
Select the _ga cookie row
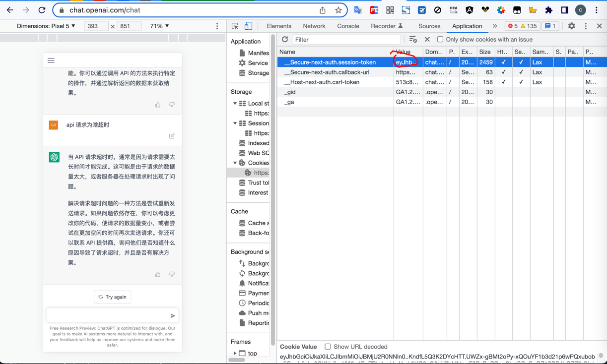442,102
